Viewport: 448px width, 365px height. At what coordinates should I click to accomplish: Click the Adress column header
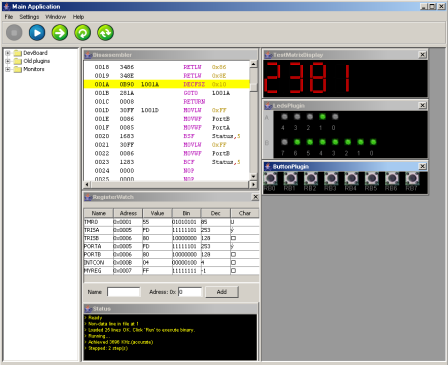click(128, 213)
